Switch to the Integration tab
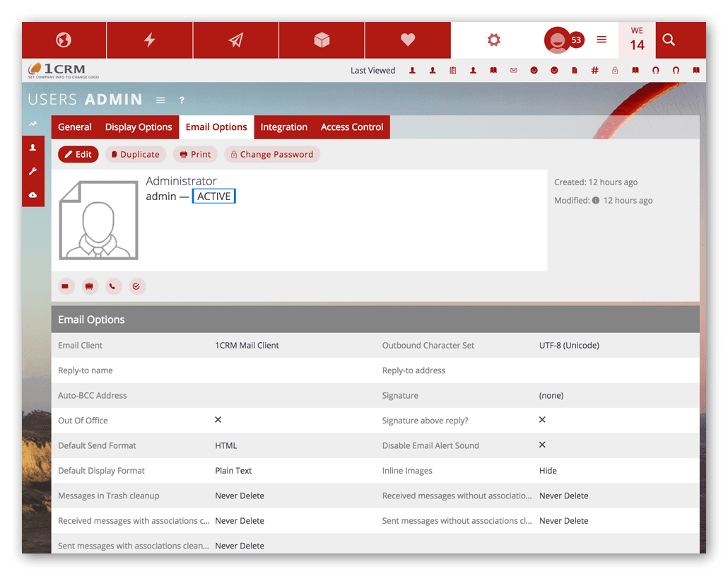The height and width of the screenshot is (574, 728). coord(283,127)
